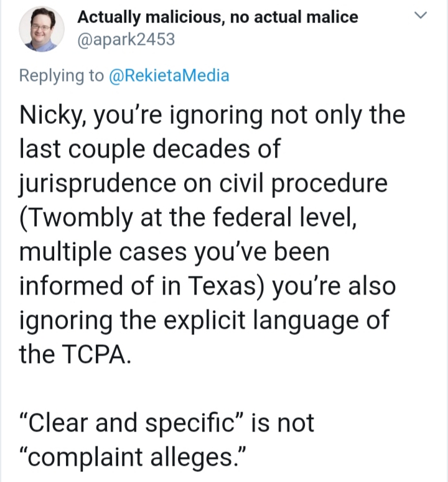Open the tweet options chevron menu
Viewport: 448px width, 482px height.
tap(421, 15)
